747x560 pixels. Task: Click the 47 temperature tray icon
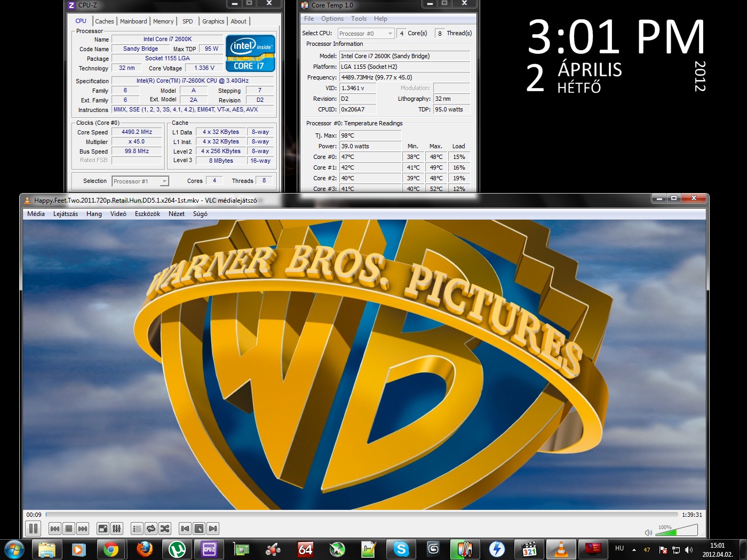click(x=647, y=550)
